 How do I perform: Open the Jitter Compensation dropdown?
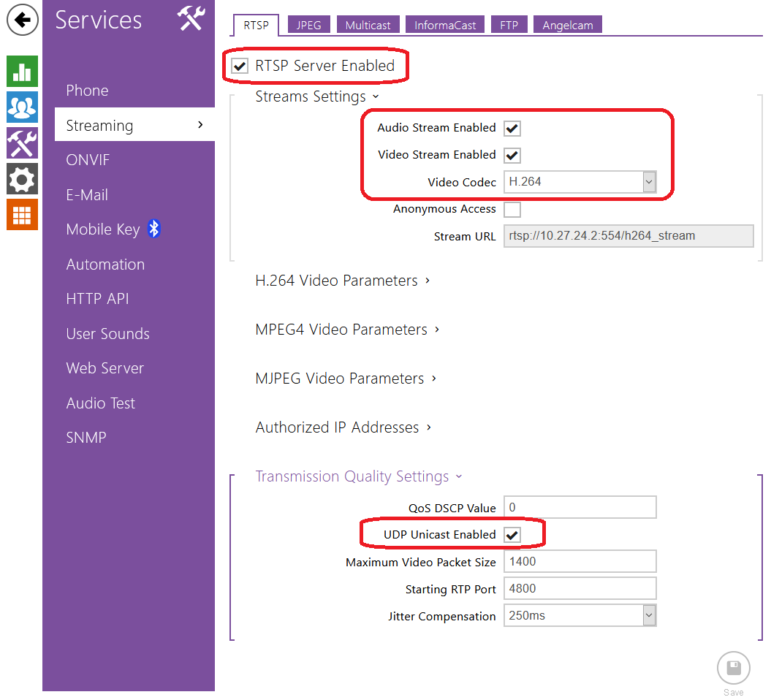[x=580, y=615]
